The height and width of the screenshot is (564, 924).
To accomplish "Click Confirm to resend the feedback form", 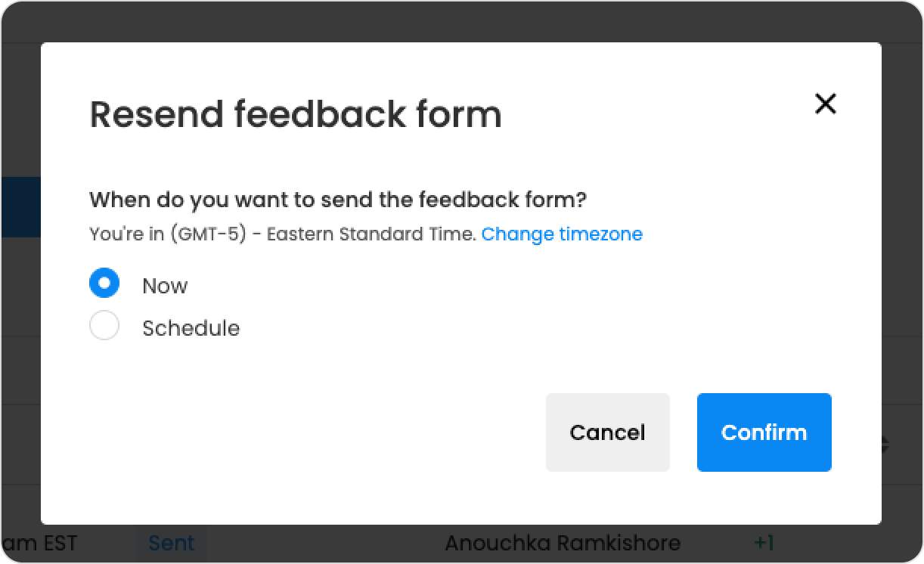I will (764, 432).
